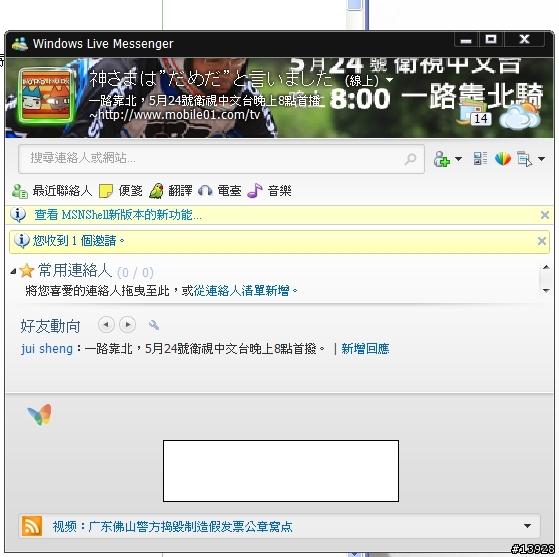Viewport: 559px width, 557px height.
Task: Click the favorites star icon
Action: (x=26, y=271)
